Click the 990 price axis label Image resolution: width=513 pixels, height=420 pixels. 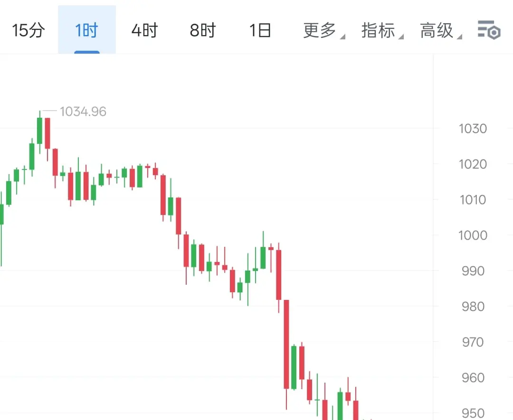pyautogui.click(x=473, y=271)
